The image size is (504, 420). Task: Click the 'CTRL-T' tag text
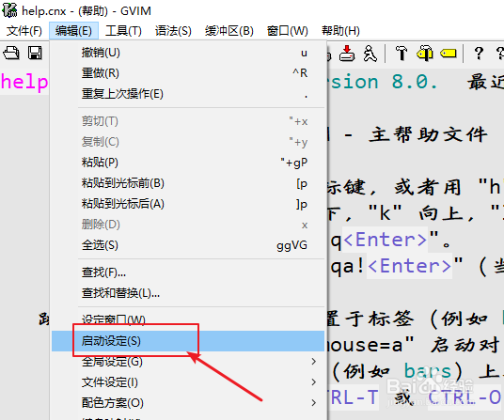click(x=353, y=397)
